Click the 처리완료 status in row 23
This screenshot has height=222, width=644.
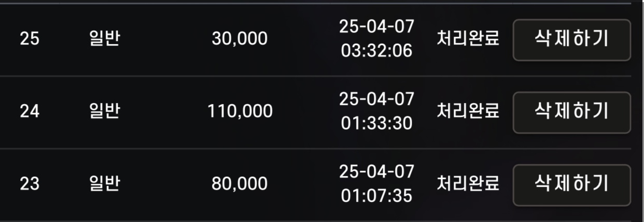468,183
